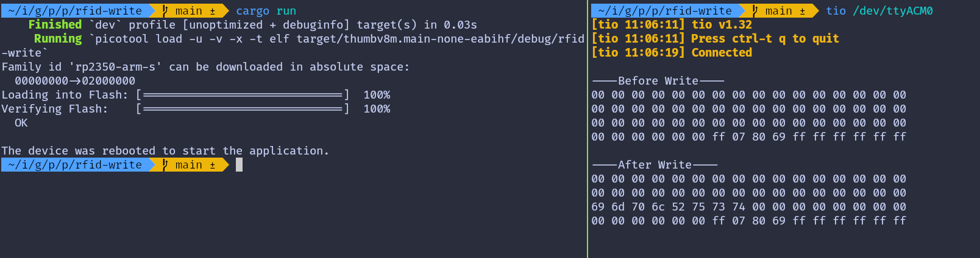Click the Loading into Flash progress bar
This screenshot has width=980, height=258.
click(x=243, y=95)
